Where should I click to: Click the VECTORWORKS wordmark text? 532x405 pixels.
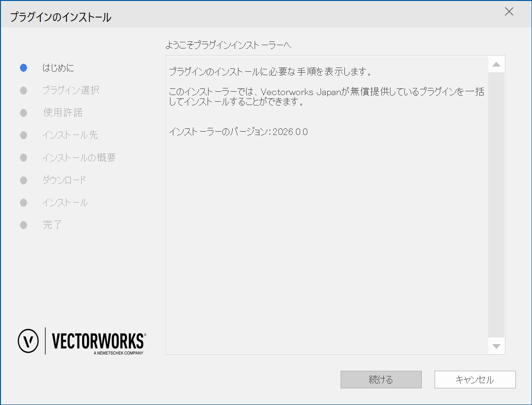coord(98,341)
